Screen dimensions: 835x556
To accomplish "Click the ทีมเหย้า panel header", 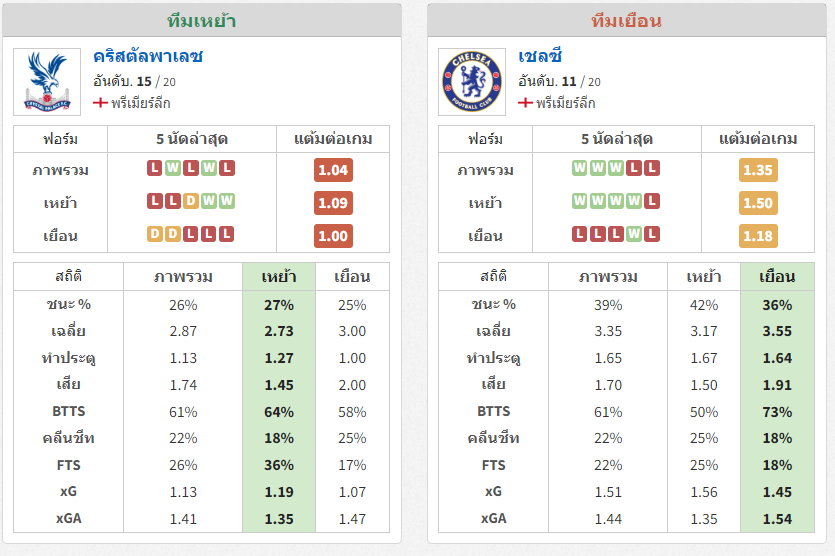I will tap(202, 21).
